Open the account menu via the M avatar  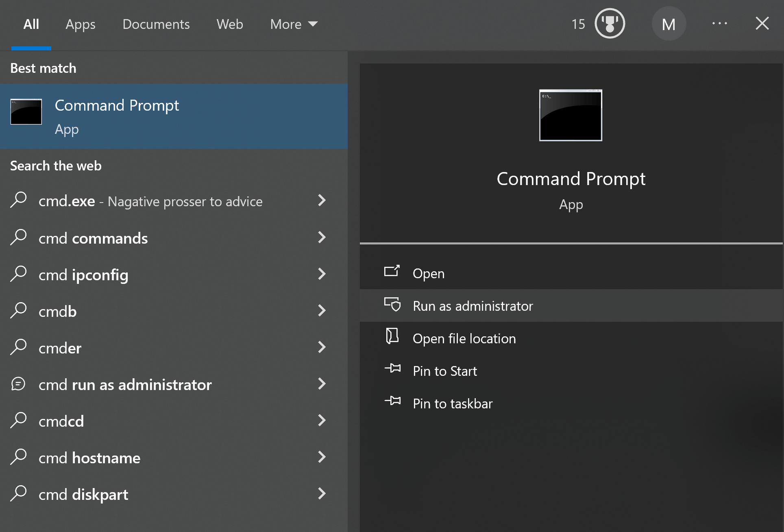[x=669, y=24]
